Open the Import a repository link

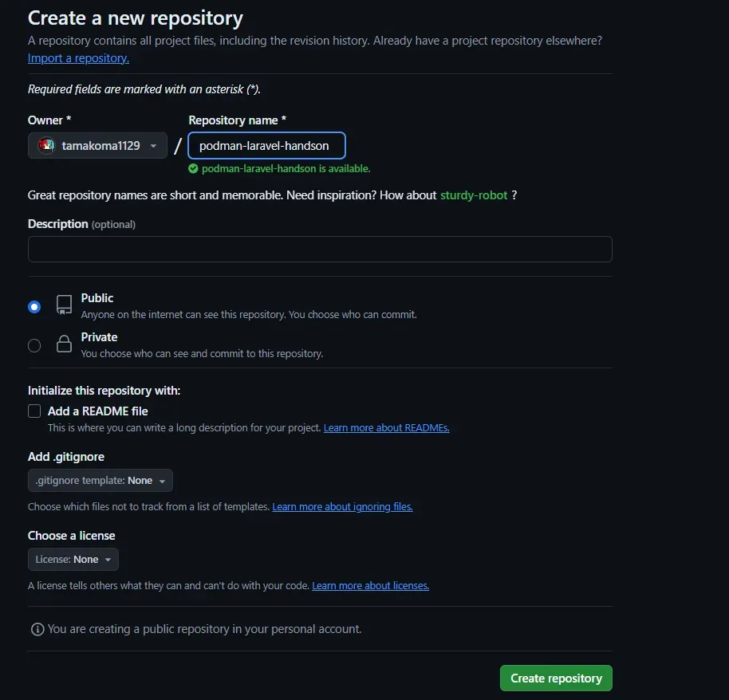78,58
